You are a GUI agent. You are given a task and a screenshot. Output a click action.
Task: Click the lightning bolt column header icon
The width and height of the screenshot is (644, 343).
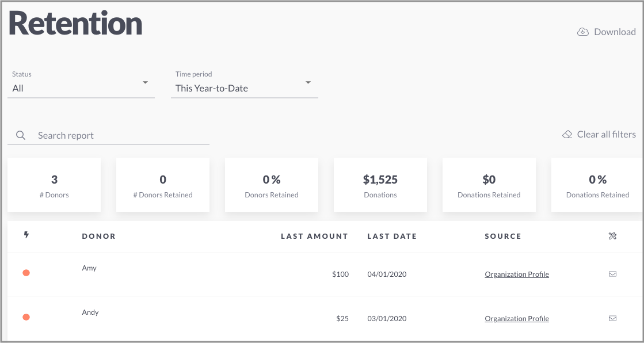[26, 235]
